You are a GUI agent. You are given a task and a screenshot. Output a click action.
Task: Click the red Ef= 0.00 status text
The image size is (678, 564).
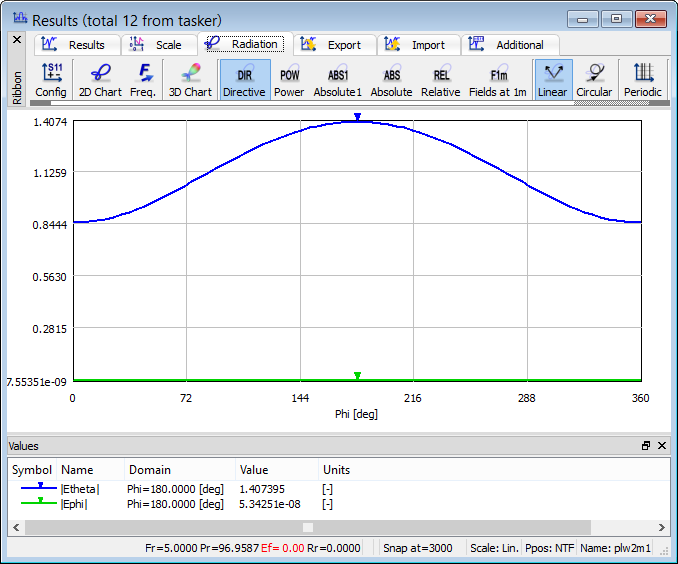pos(283,548)
